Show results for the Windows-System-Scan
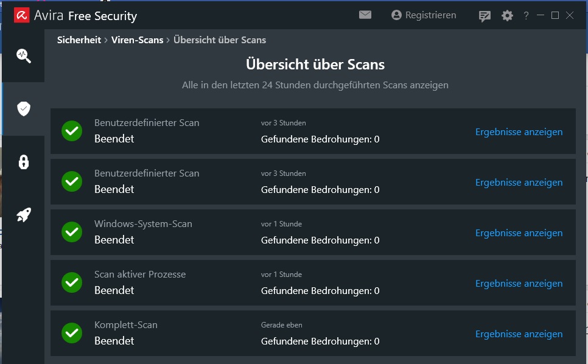This screenshot has height=364, width=588. click(519, 233)
